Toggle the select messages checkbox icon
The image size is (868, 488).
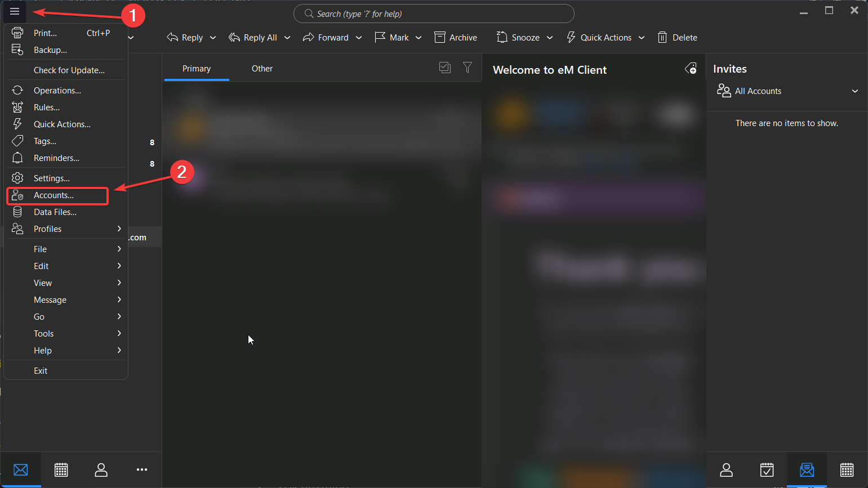[x=445, y=68]
